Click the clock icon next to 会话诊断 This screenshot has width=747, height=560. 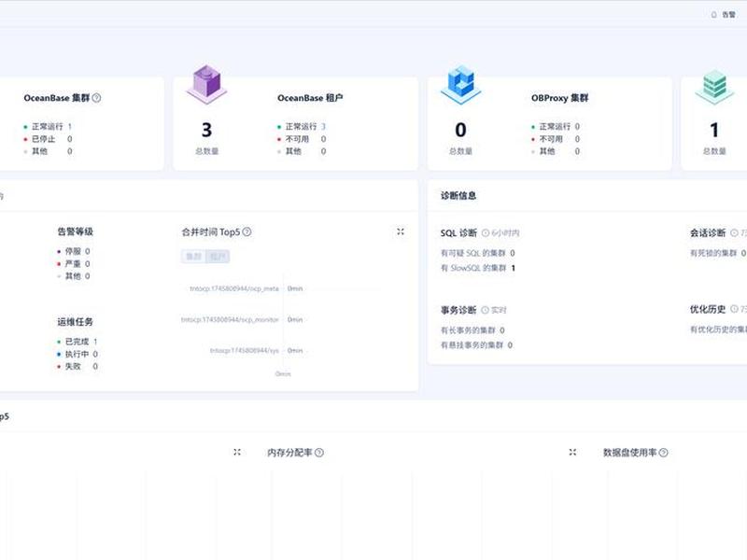click(734, 232)
